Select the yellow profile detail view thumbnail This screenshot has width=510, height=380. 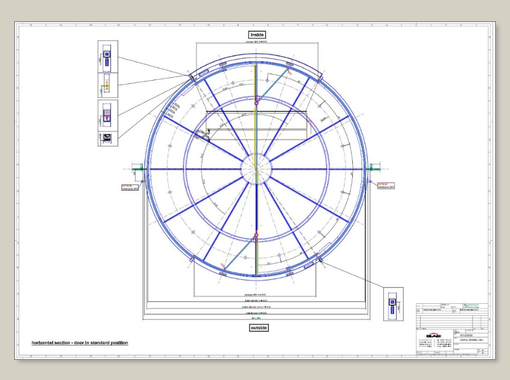108,85
